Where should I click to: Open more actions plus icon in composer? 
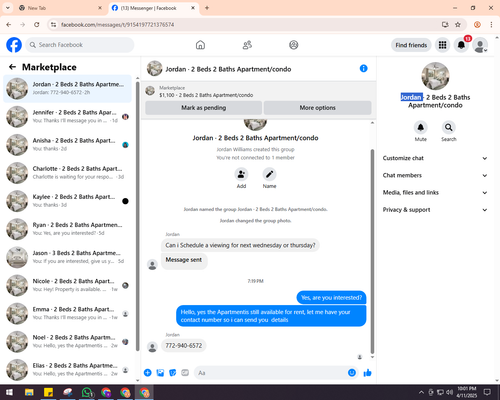[148, 373]
